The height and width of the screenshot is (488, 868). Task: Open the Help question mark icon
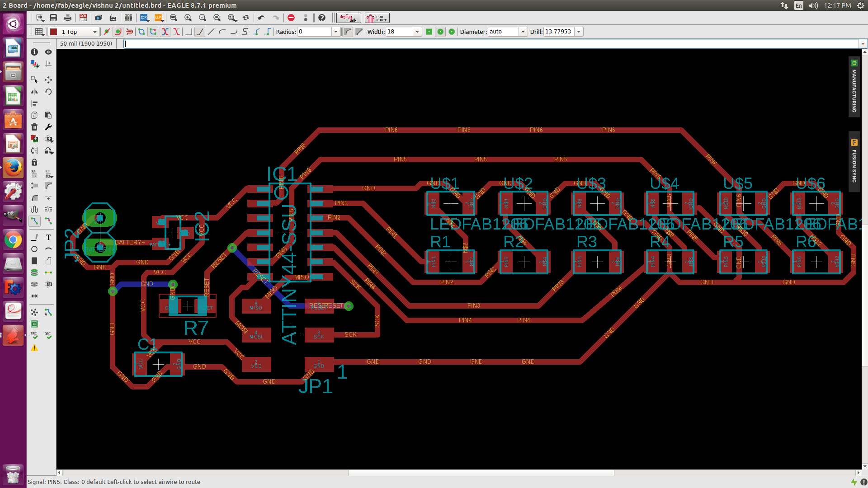point(321,18)
